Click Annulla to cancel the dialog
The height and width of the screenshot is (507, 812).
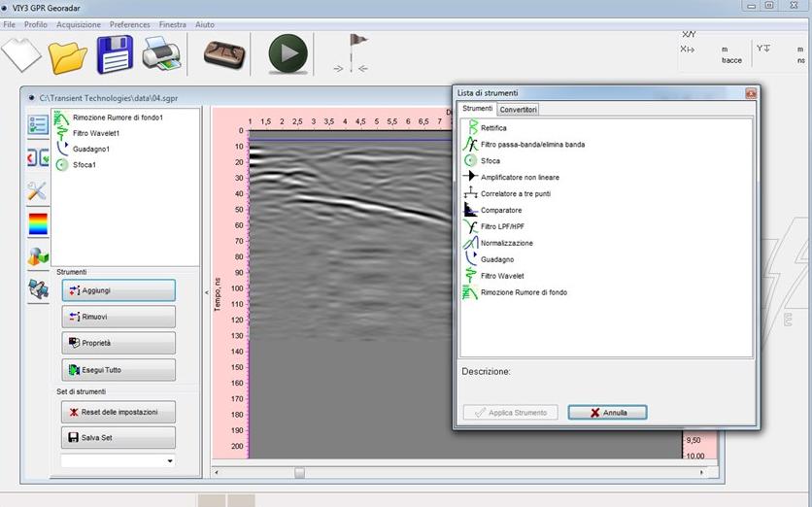(607, 413)
